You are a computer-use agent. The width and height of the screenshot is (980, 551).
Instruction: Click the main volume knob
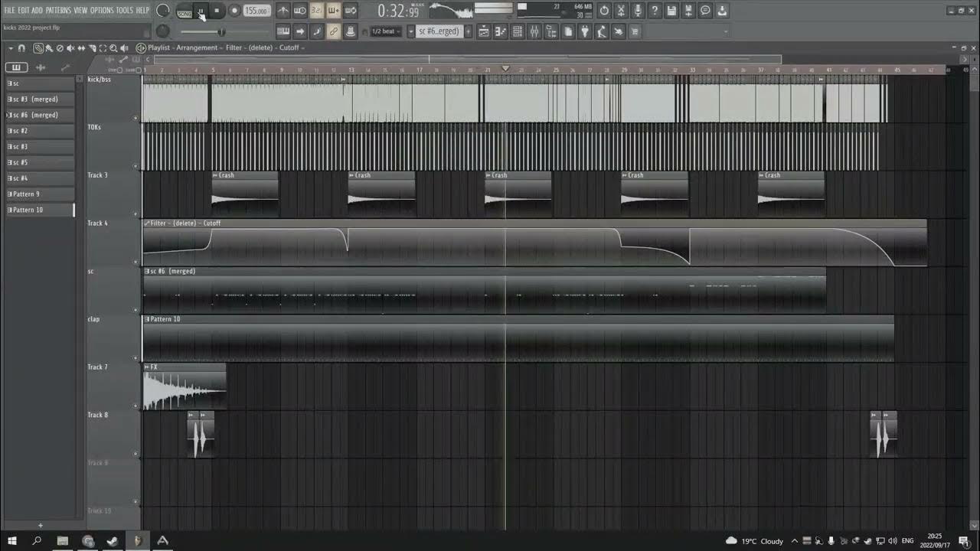click(x=162, y=11)
